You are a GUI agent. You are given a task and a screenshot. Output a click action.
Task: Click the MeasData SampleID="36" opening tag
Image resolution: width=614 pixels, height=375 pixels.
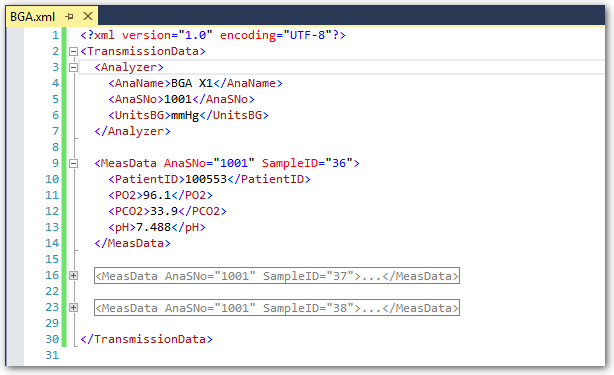tap(227, 163)
